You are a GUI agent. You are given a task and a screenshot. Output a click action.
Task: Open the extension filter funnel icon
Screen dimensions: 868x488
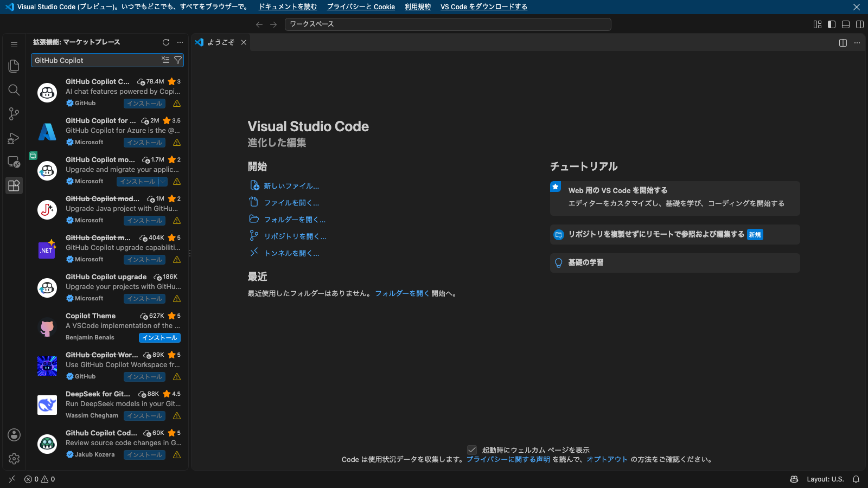pyautogui.click(x=177, y=60)
